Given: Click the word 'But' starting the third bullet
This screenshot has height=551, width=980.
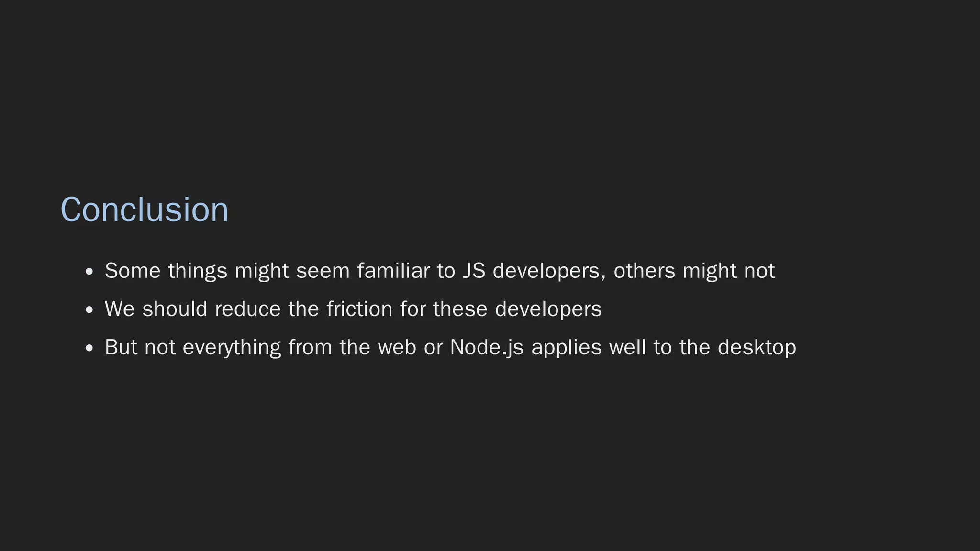Looking at the screenshot, I should click(x=121, y=347).
